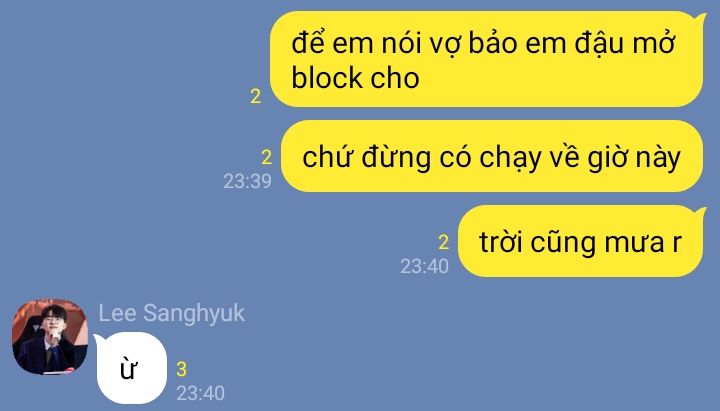Tap unread count 2 beside the 'block cho' message
Image resolution: width=720 pixels, height=411 pixels.
(256, 96)
